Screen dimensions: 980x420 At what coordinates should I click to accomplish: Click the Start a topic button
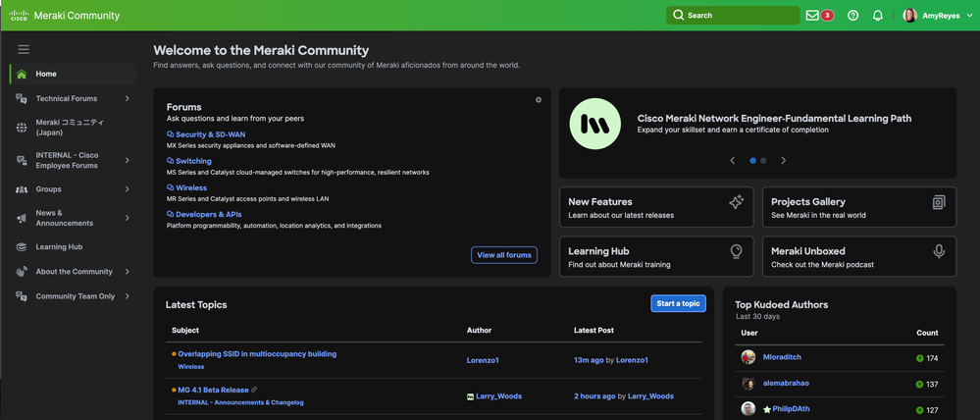(x=678, y=303)
